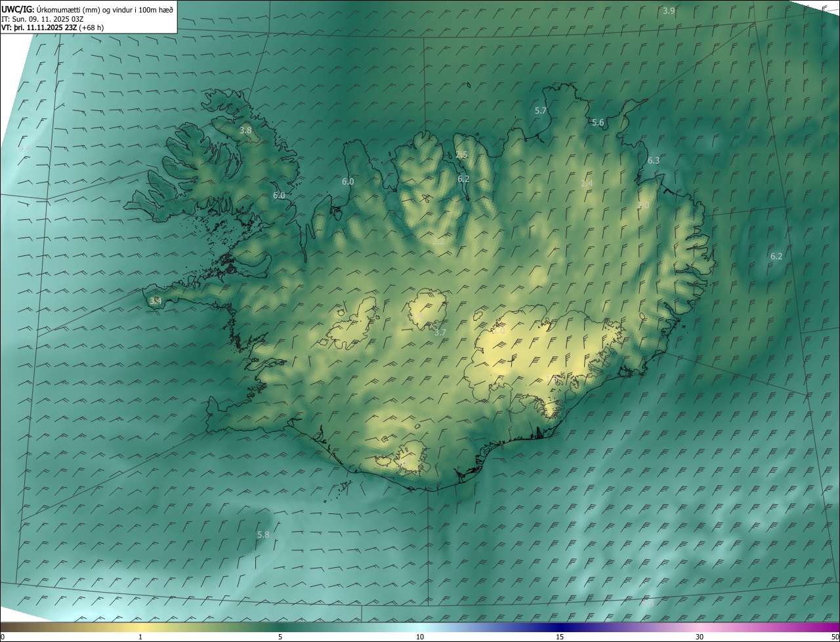Click the "VT: þri. 11.11.2025 23Z (+68 h)" line
The height and width of the screenshot is (642, 840).
click(52, 28)
